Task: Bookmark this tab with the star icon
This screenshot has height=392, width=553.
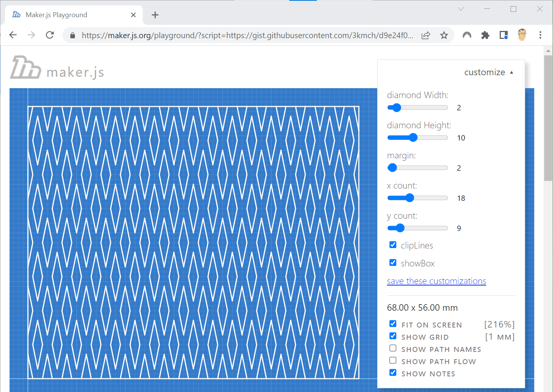Action: 444,35
